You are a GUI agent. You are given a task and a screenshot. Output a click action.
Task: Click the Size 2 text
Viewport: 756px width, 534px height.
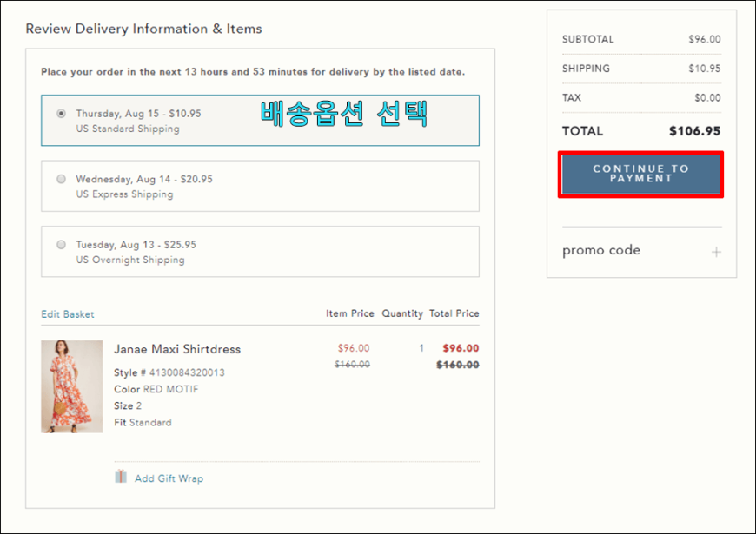pos(128,405)
